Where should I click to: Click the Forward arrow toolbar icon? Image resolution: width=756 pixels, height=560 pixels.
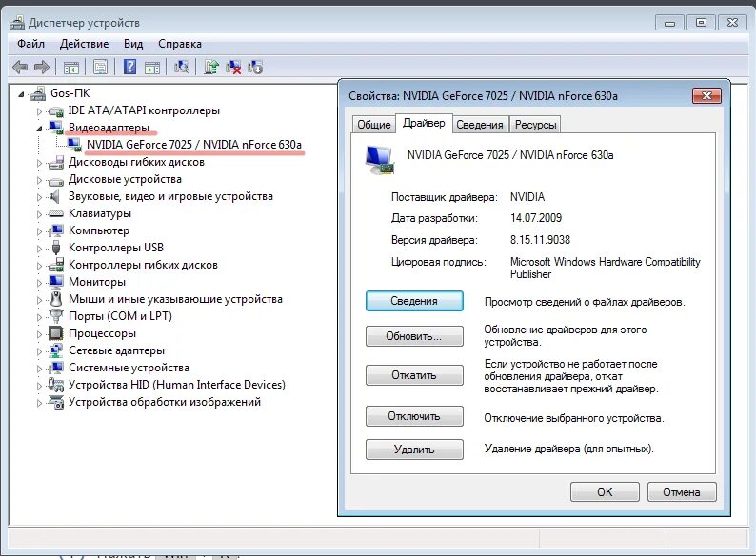click(42, 67)
